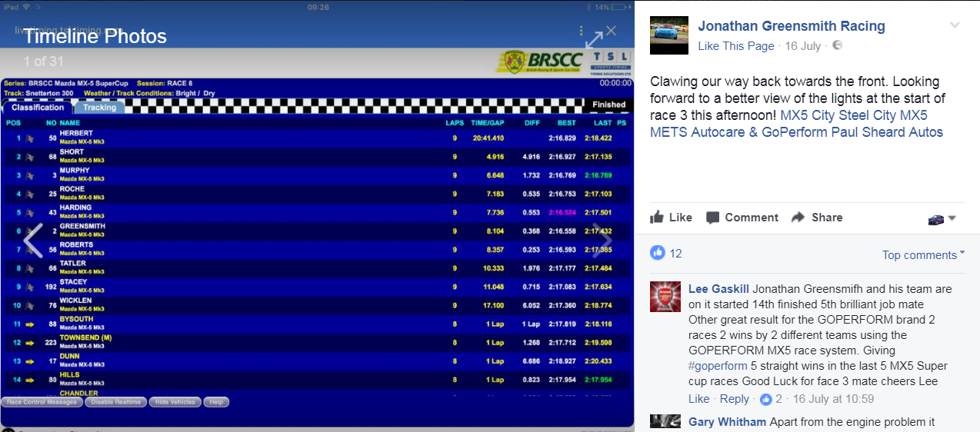
Task: Click the Comment speech bubble icon
Action: [x=714, y=218]
